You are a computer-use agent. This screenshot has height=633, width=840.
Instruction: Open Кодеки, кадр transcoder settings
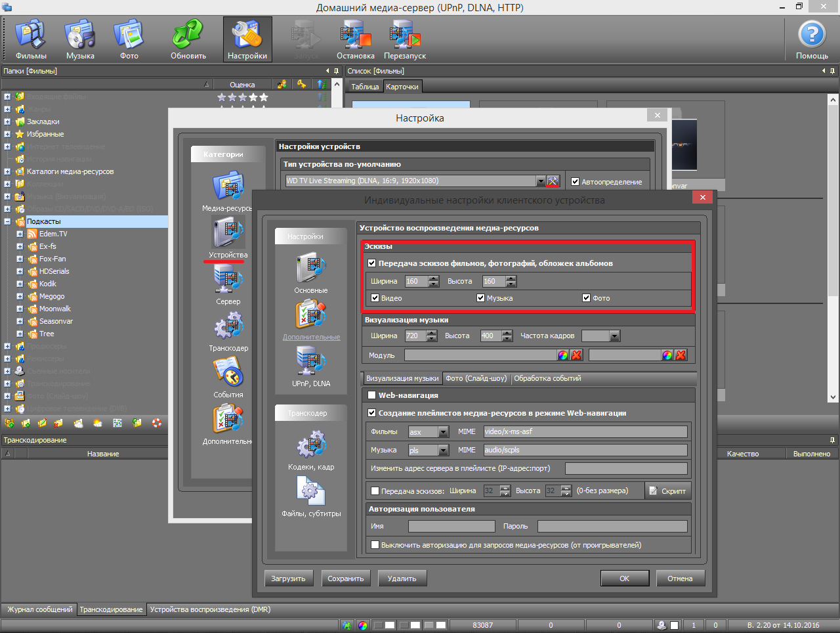pyautogui.click(x=310, y=450)
